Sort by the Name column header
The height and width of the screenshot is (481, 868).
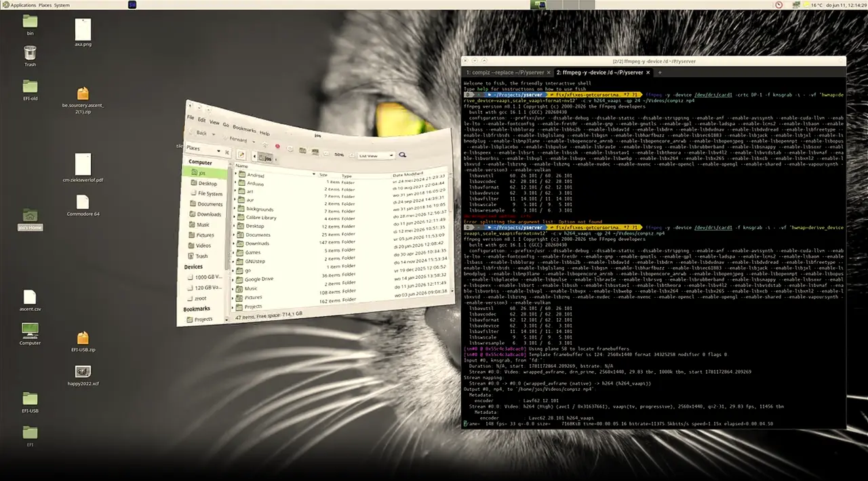point(241,166)
